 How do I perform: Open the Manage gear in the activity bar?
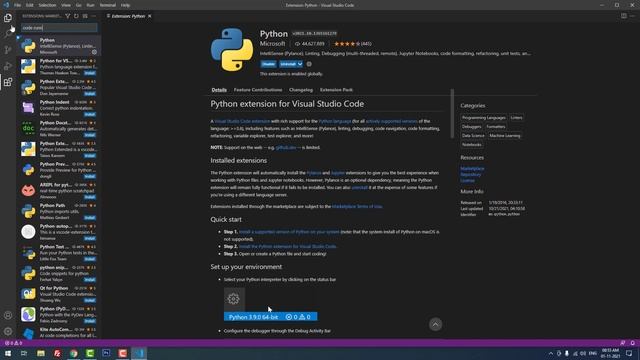(x=8, y=331)
